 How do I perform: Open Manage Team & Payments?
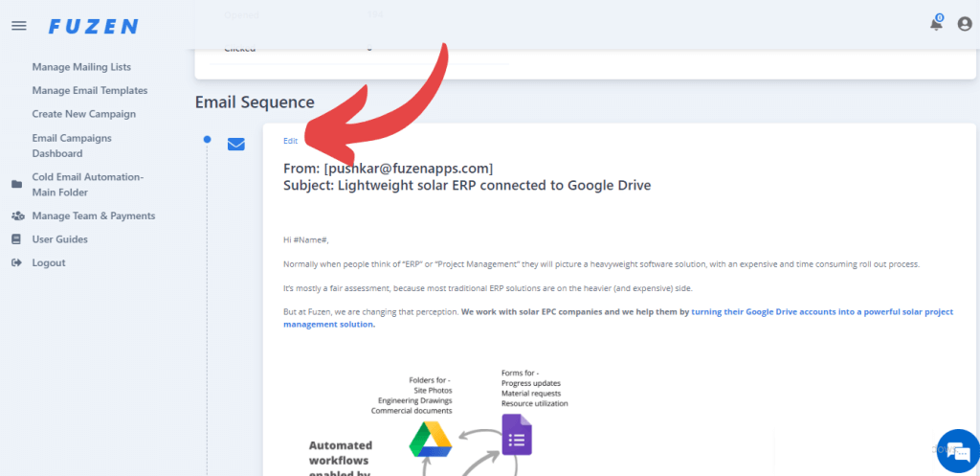point(94,215)
